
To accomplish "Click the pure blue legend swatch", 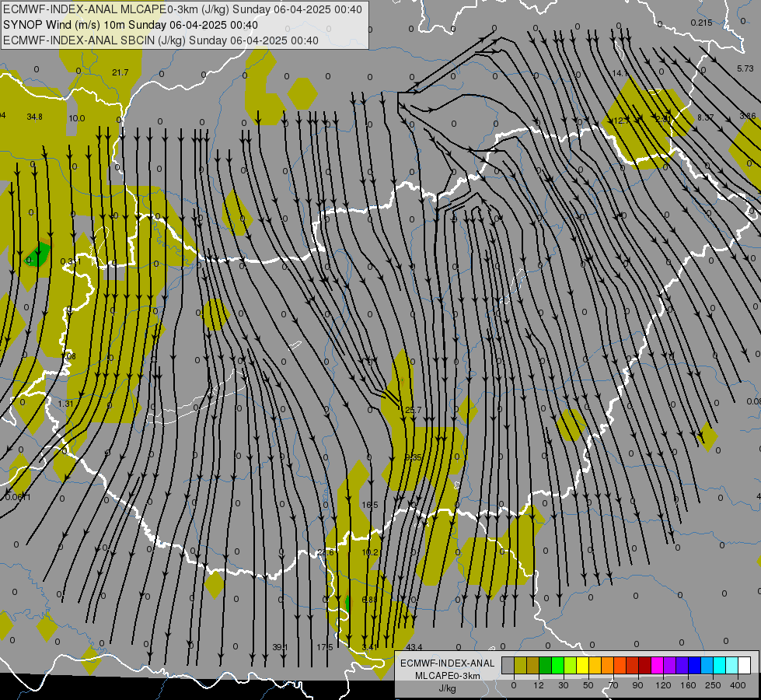I will [x=694, y=666].
